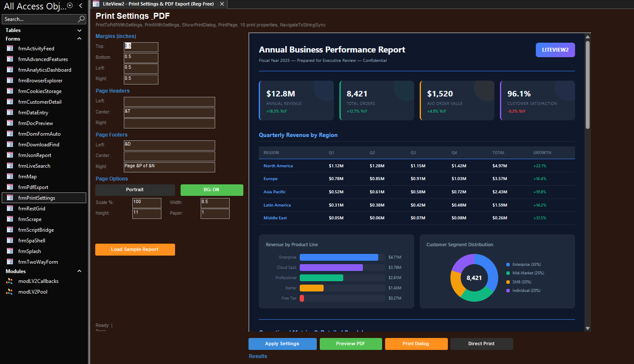Select the LiteView2 Print Settings tab

158,4
